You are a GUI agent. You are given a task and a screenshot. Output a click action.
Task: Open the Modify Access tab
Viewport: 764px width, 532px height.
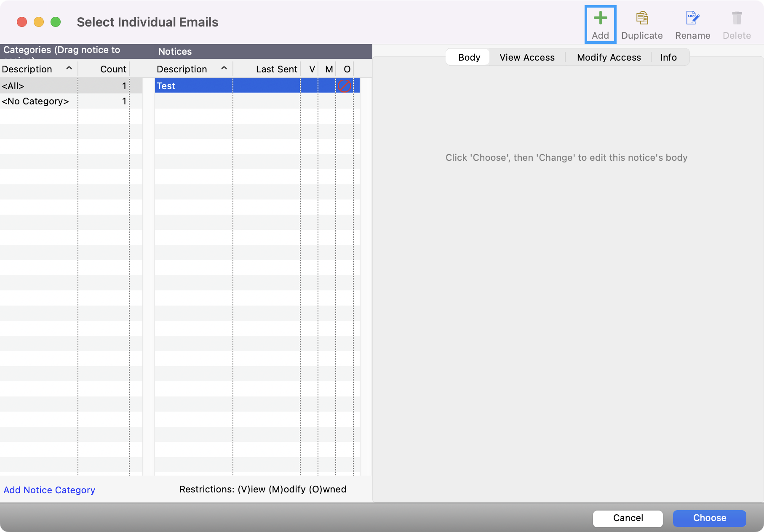pos(609,58)
